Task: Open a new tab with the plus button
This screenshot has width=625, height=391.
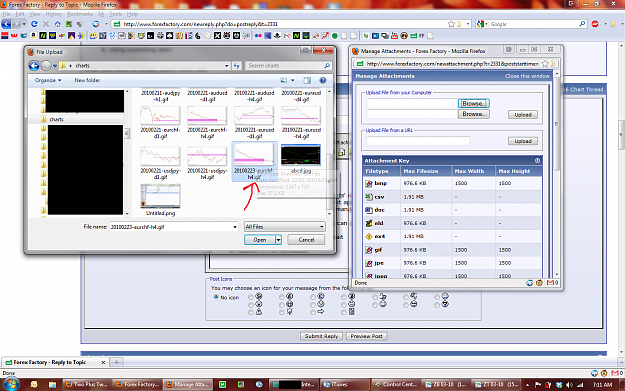Action: point(116,362)
